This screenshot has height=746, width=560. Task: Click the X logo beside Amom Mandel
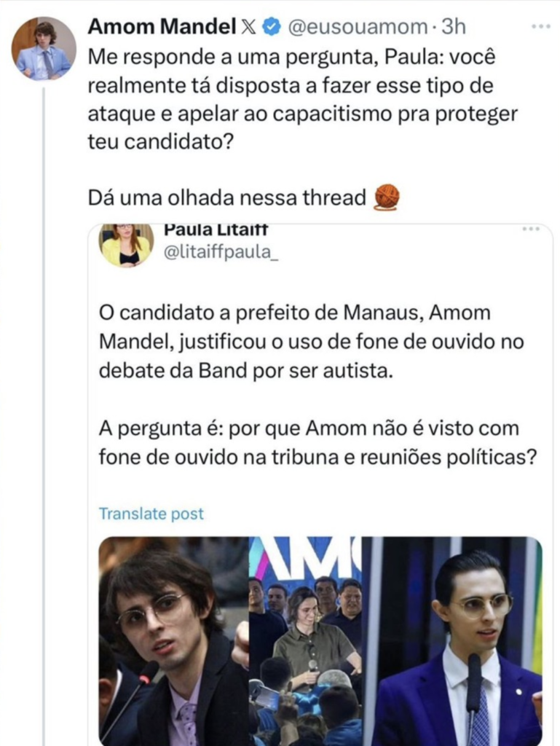coord(249,27)
